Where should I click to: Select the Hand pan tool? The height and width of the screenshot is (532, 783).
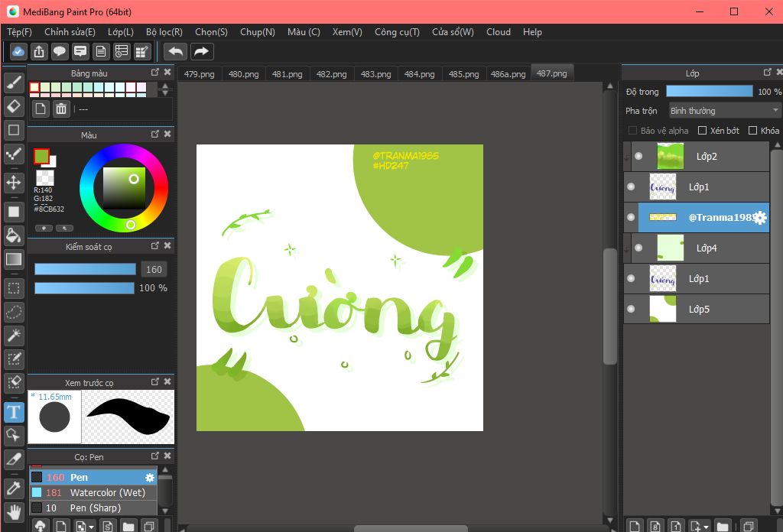tap(14, 511)
